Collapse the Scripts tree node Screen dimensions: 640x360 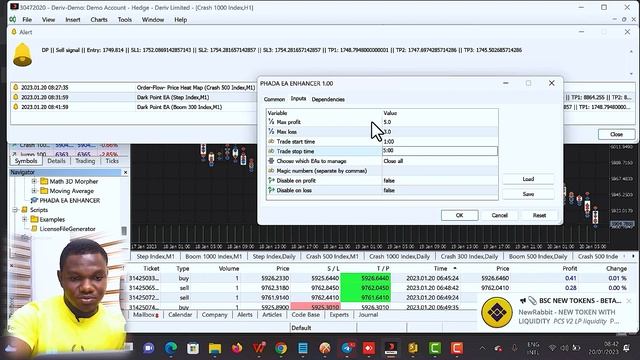[x=15, y=210]
